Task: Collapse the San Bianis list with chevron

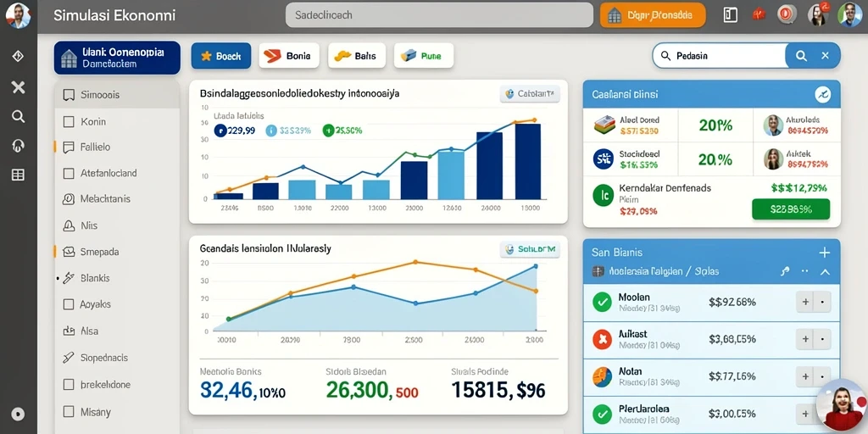Action: point(825,272)
